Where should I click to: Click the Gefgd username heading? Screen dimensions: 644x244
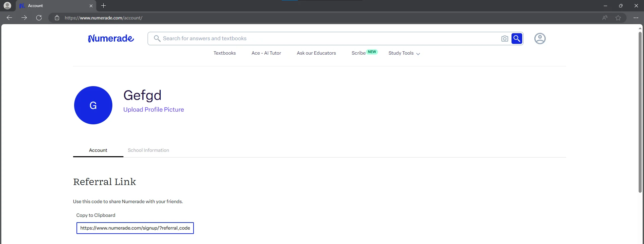[x=142, y=95]
